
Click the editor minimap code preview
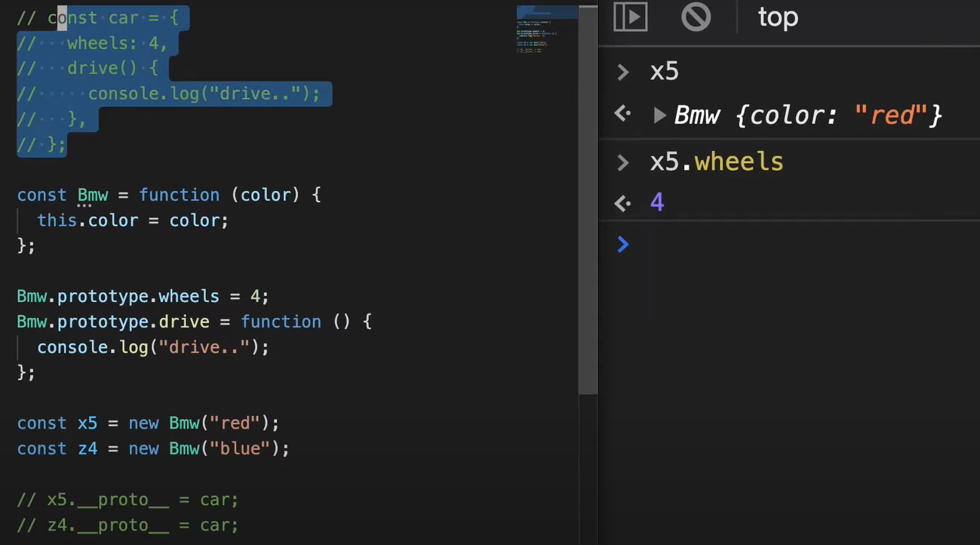[547, 30]
